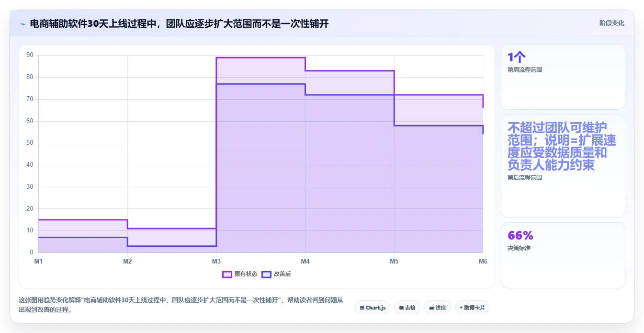Click the 66% metric value

click(x=520, y=235)
